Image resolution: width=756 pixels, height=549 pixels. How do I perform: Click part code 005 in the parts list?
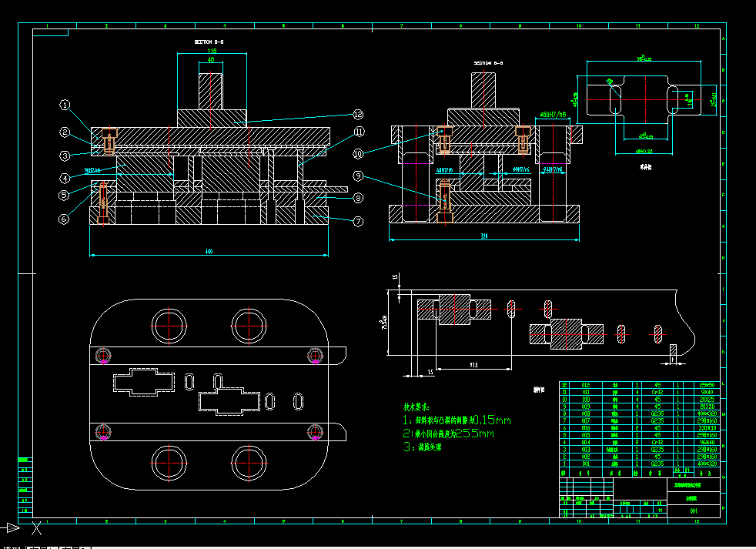[586, 435]
